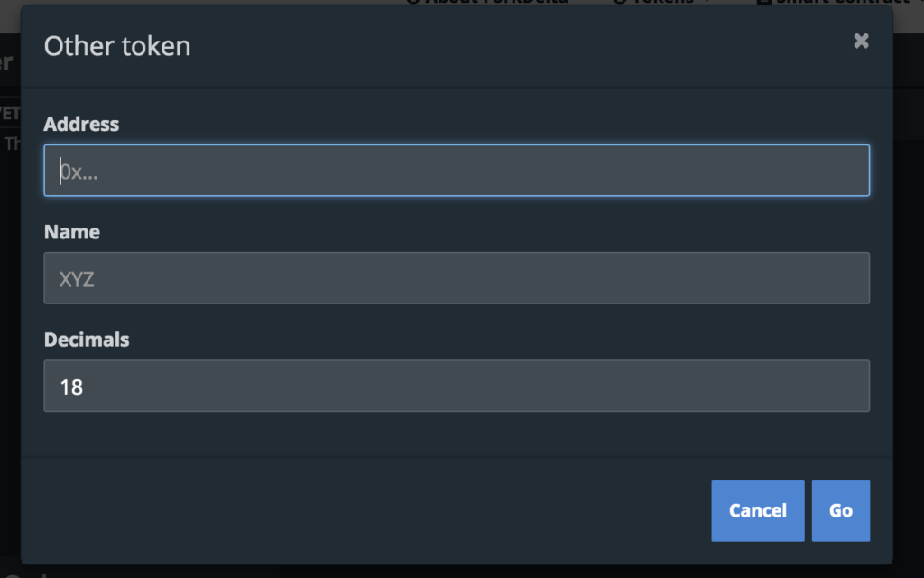The image size is (924, 578).
Task: Click the dialog header bar beside the title
Action: (519, 46)
